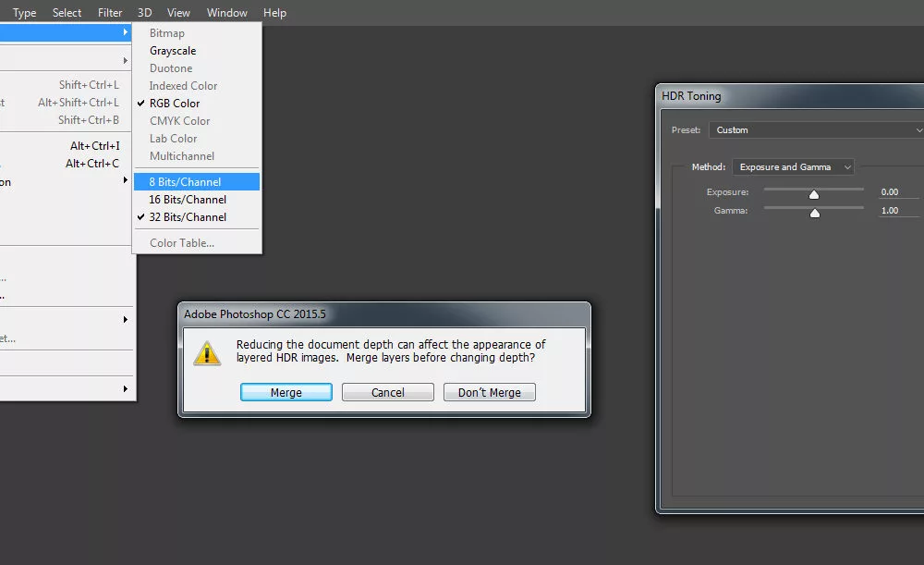
Task: Select RGB Color mode with checkmark
Action: 175,104
